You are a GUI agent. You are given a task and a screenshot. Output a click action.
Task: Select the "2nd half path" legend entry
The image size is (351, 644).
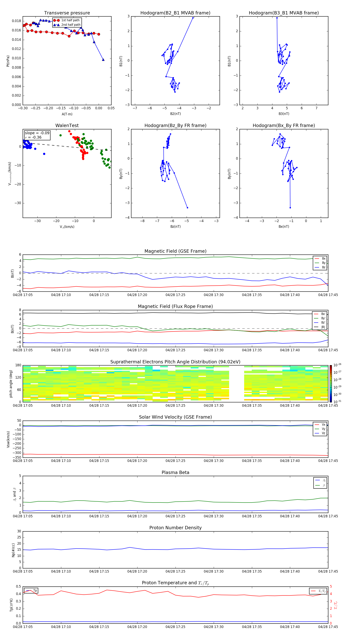pos(67,25)
